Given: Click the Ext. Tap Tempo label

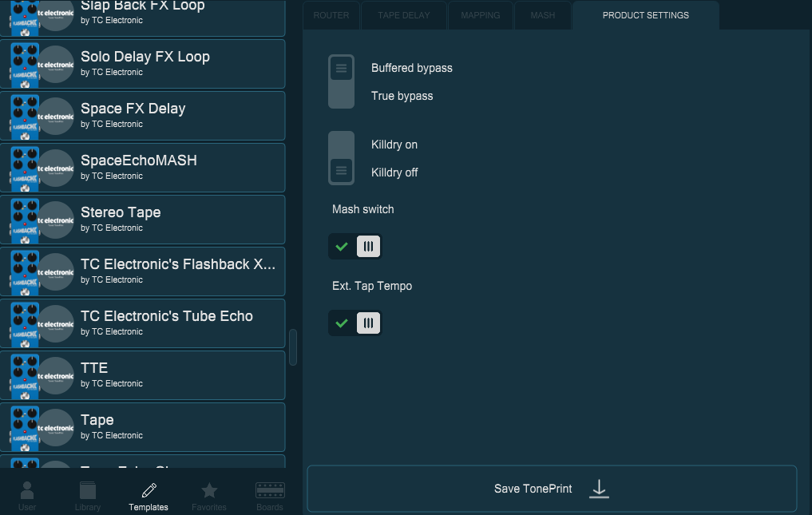Looking at the screenshot, I should tap(372, 286).
